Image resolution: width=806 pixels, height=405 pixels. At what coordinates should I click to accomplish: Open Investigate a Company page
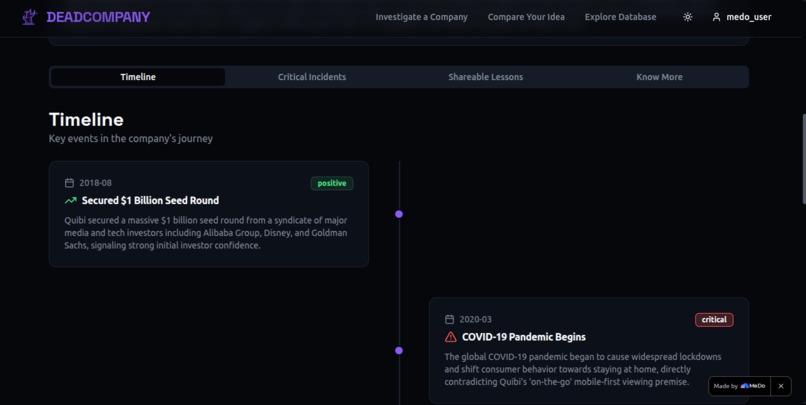pyautogui.click(x=422, y=17)
